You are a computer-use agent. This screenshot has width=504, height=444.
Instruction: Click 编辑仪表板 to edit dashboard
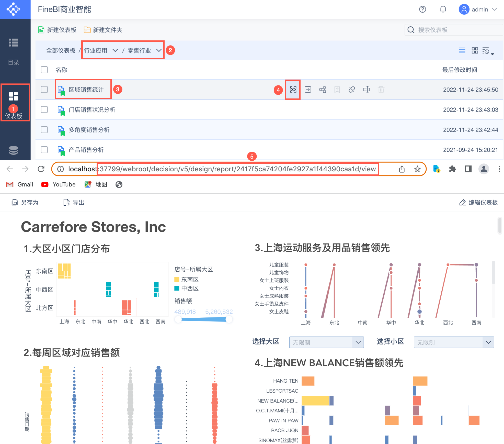tap(478, 203)
